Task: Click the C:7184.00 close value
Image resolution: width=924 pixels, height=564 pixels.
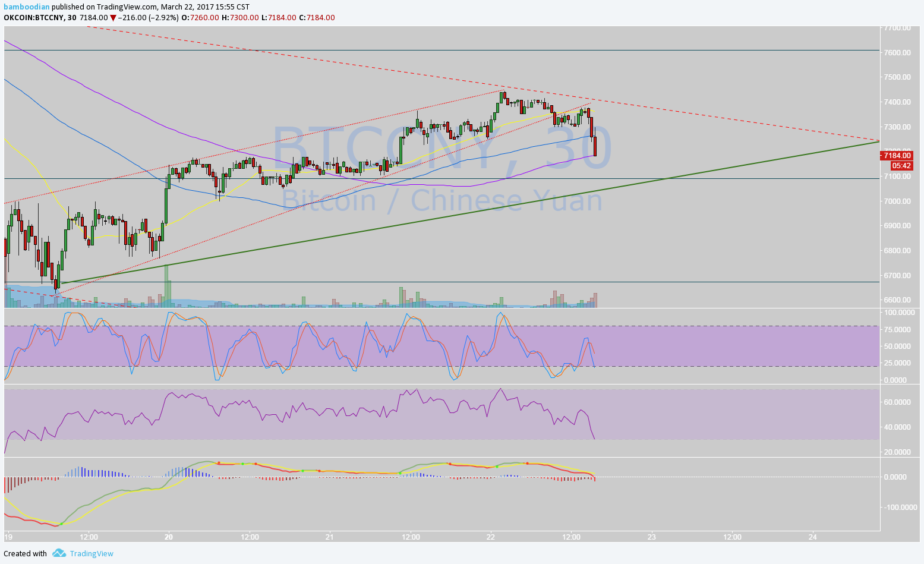Action: pyautogui.click(x=317, y=18)
